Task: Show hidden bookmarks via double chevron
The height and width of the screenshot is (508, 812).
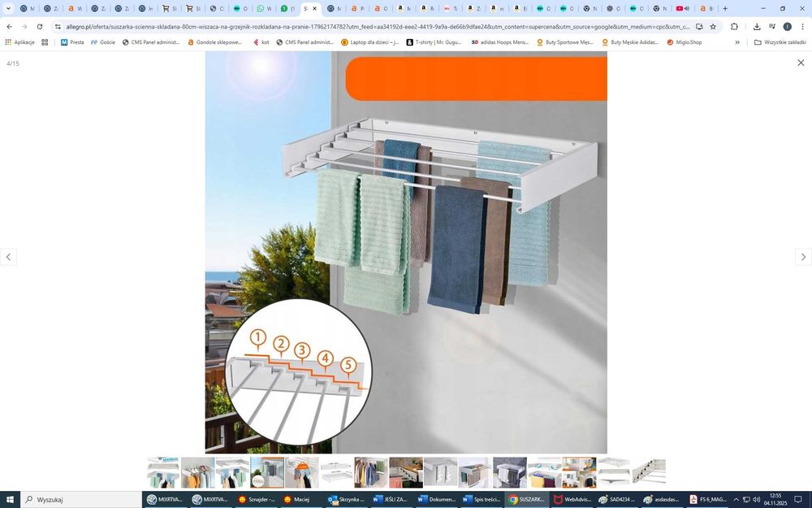Action: (x=737, y=42)
